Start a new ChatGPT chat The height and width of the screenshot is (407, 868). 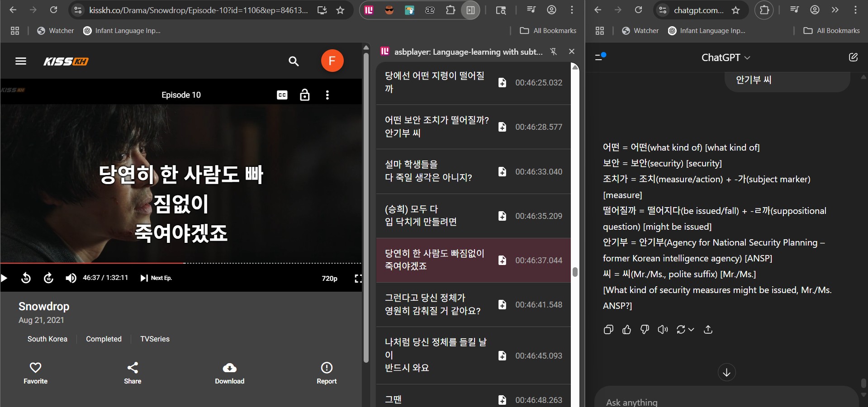(853, 57)
